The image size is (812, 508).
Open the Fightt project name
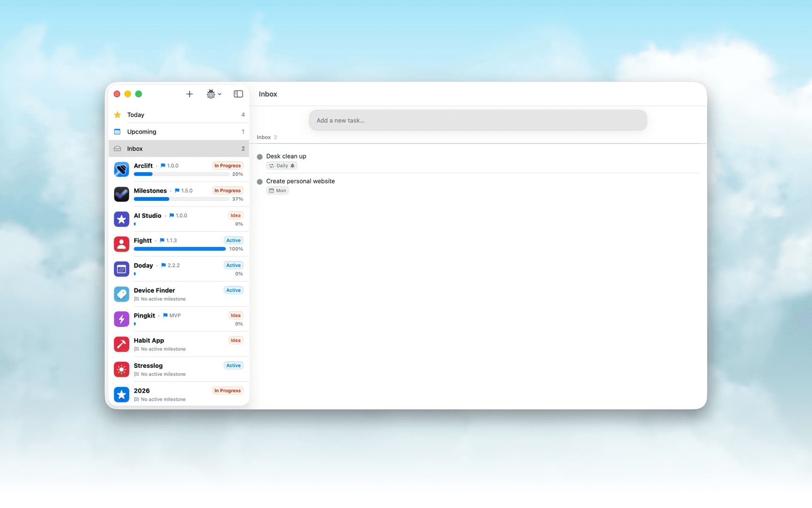coord(143,240)
